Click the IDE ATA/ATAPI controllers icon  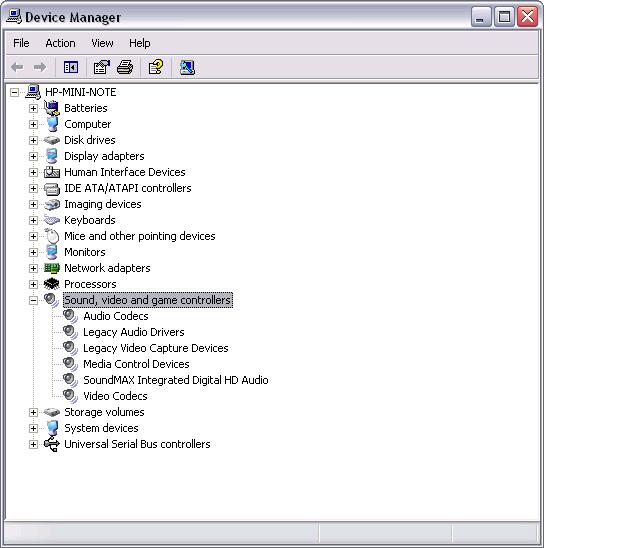point(52,189)
